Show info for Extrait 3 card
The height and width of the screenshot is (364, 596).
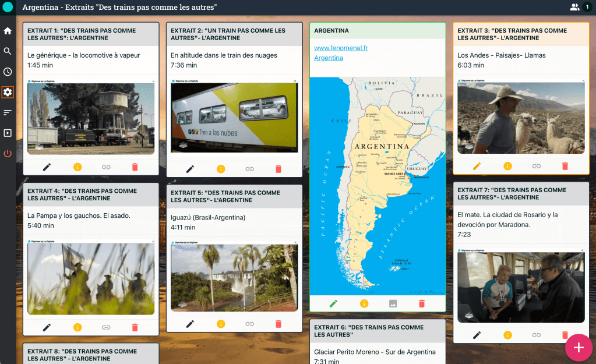(507, 166)
